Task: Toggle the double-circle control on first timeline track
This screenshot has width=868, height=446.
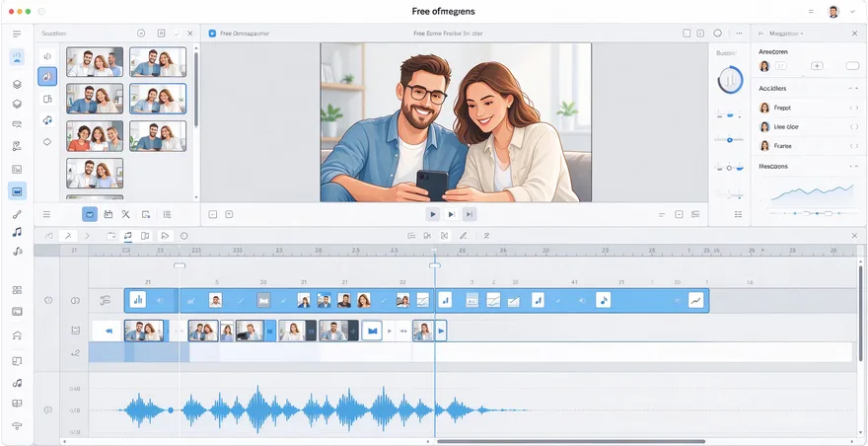Action: (75, 300)
